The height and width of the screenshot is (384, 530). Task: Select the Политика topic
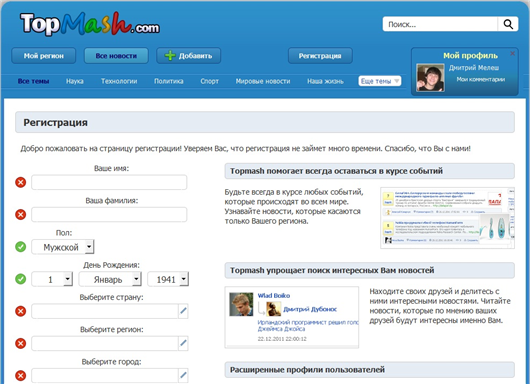(x=169, y=81)
